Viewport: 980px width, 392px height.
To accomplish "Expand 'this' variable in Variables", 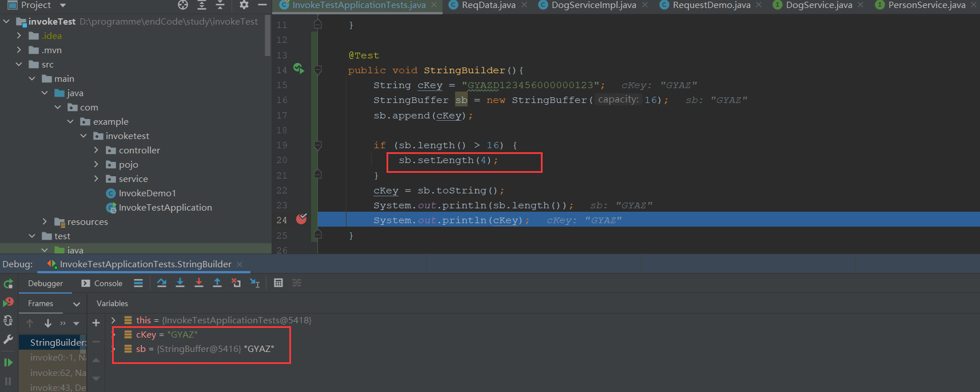I will point(113,320).
